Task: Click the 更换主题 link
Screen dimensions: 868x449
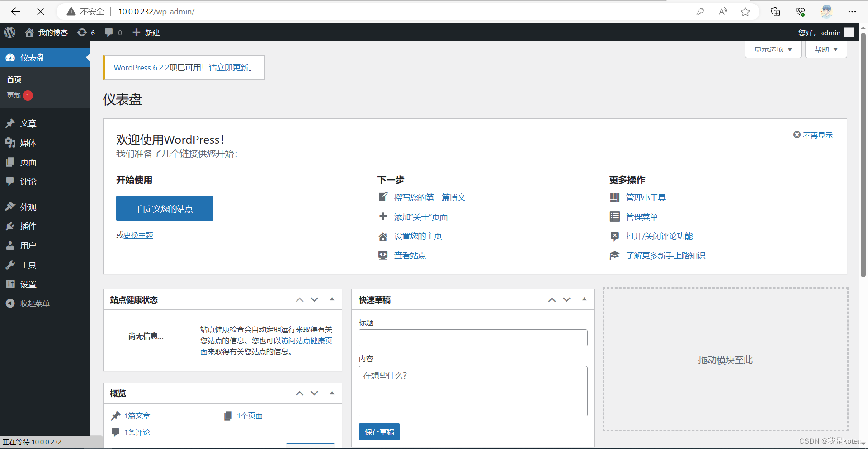Action: [x=138, y=235]
